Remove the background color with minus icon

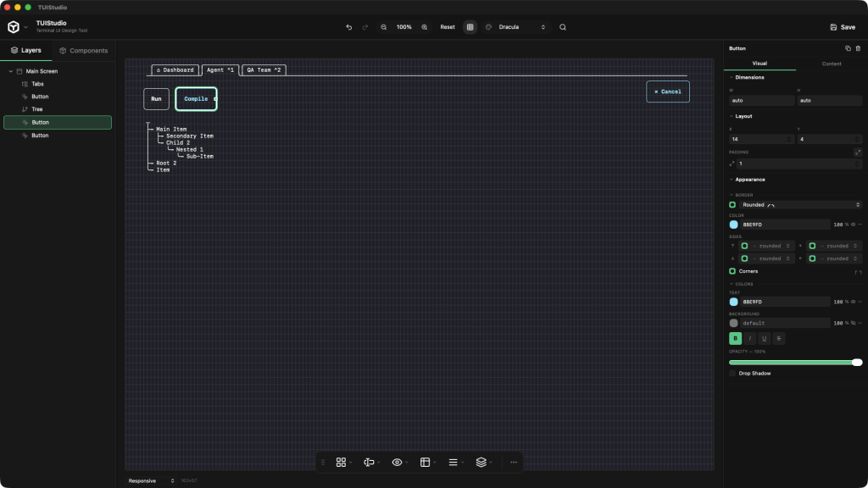(860, 323)
